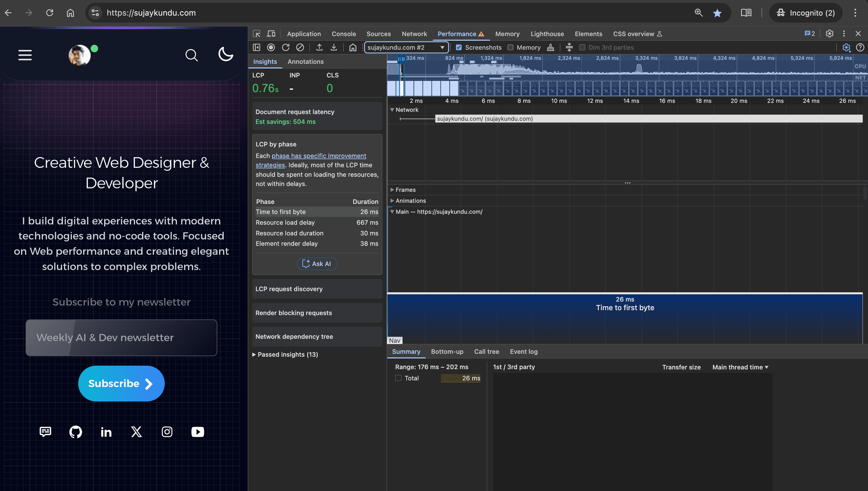
Task: Switch to the Bottom-up tab
Action: pyautogui.click(x=447, y=351)
